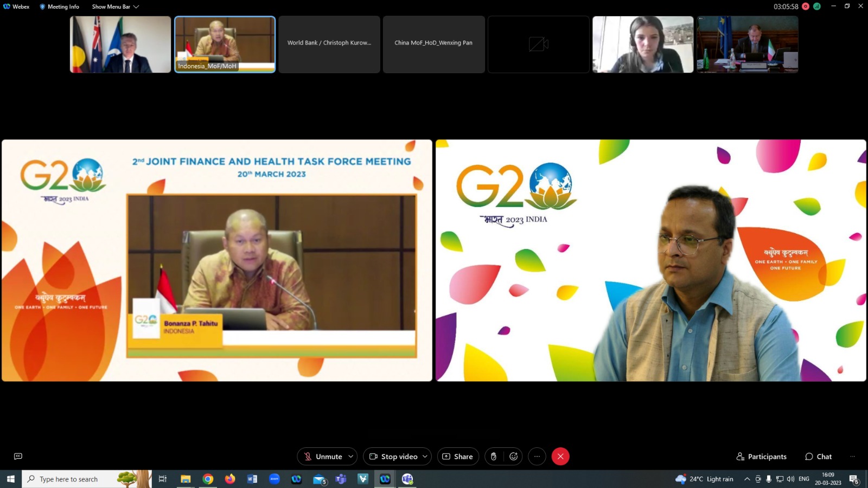Select the World Bank / Christoph Kurow tile

coord(329,44)
